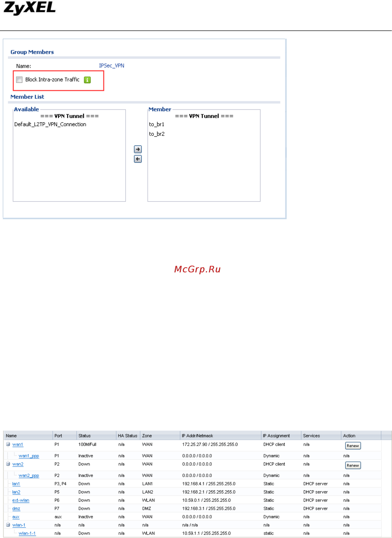Click the LAN1 zone cell
The height and width of the screenshot is (538, 392).
(x=147, y=484)
